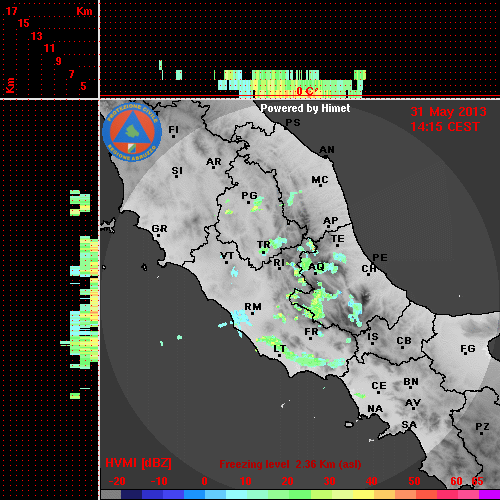Click the Protezione Civile Regione Abruzzo logo
The height and width of the screenshot is (500, 500).
132,132
